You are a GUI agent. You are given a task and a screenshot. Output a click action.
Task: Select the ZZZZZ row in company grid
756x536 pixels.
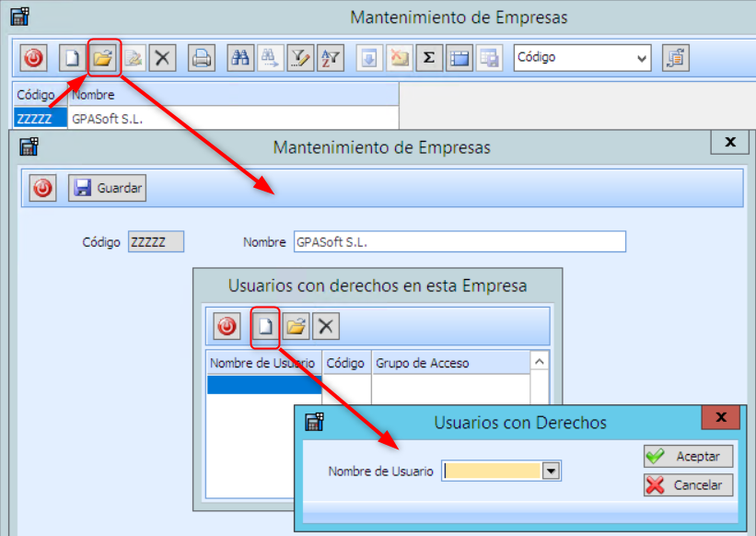[x=41, y=119]
